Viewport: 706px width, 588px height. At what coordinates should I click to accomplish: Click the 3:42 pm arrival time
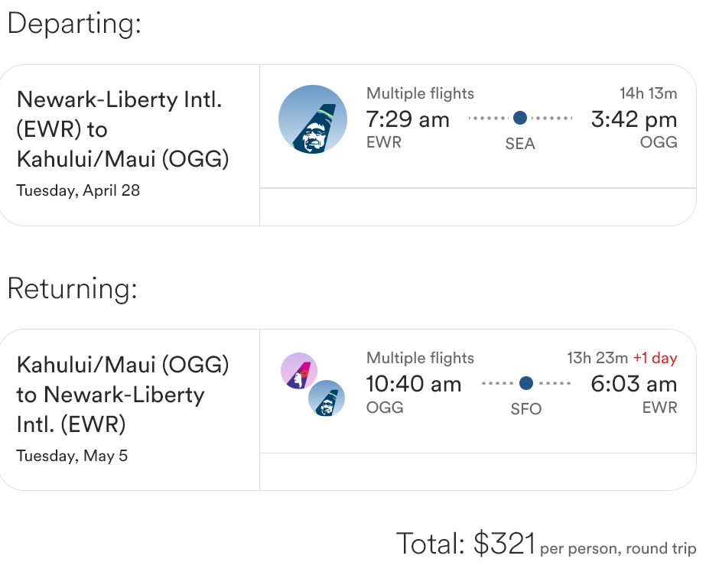click(x=634, y=119)
